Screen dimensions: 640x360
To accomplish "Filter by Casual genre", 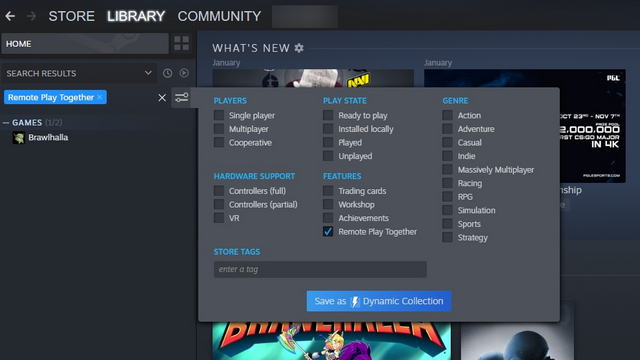I will tap(447, 142).
